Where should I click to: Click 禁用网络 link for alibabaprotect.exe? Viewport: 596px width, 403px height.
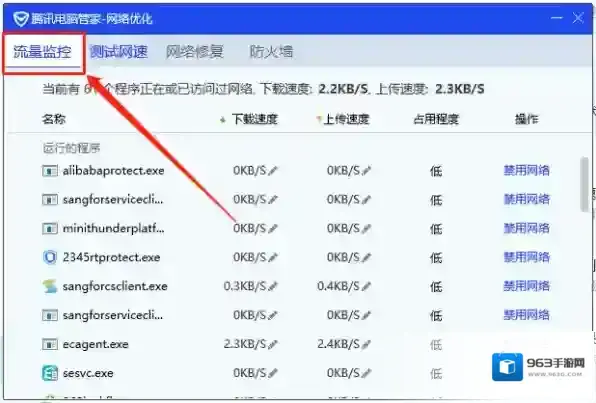point(526,170)
